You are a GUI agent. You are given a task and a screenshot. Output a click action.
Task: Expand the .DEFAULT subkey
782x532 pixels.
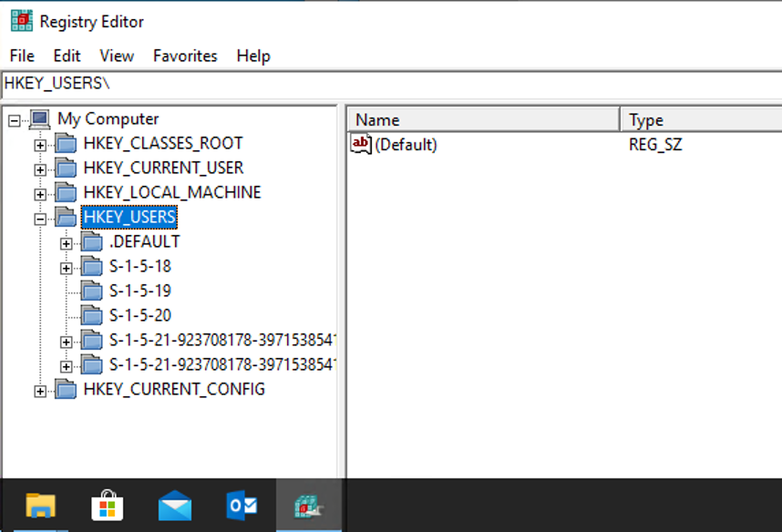[x=66, y=243]
